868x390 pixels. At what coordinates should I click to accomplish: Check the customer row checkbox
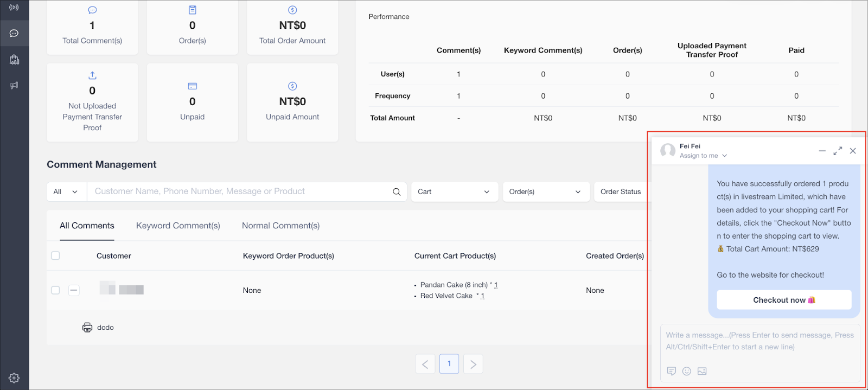55,290
